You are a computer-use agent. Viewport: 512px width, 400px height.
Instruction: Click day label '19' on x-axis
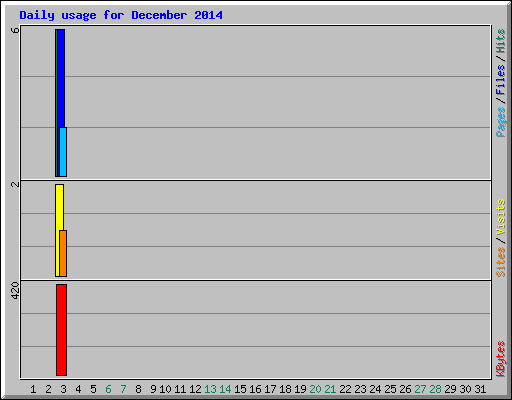tap(300, 389)
